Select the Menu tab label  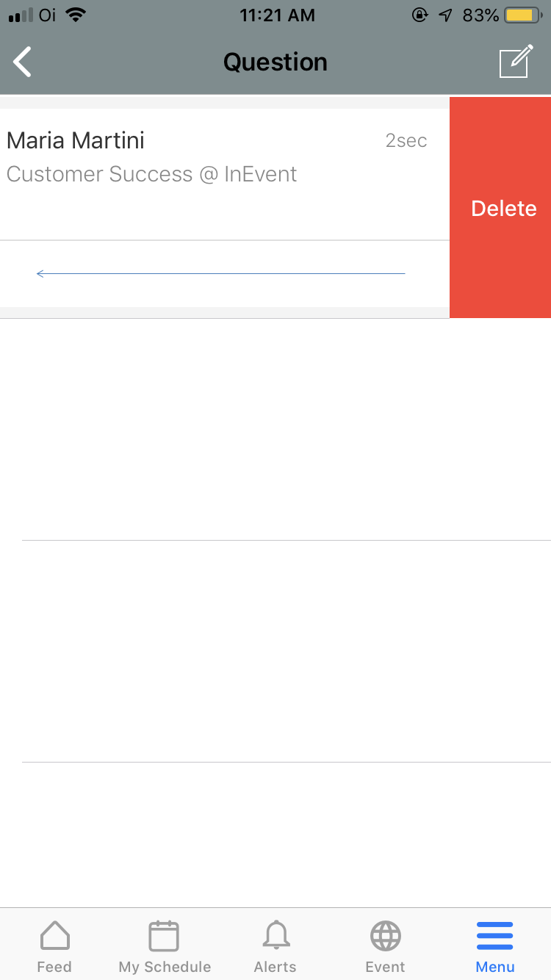tap(495, 967)
